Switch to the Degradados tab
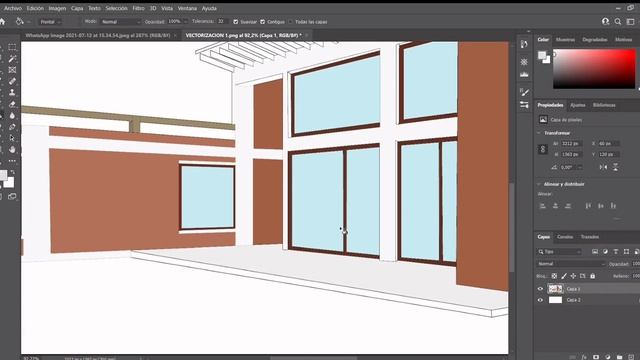The height and width of the screenshot is (360, 640). click(595, 40)
